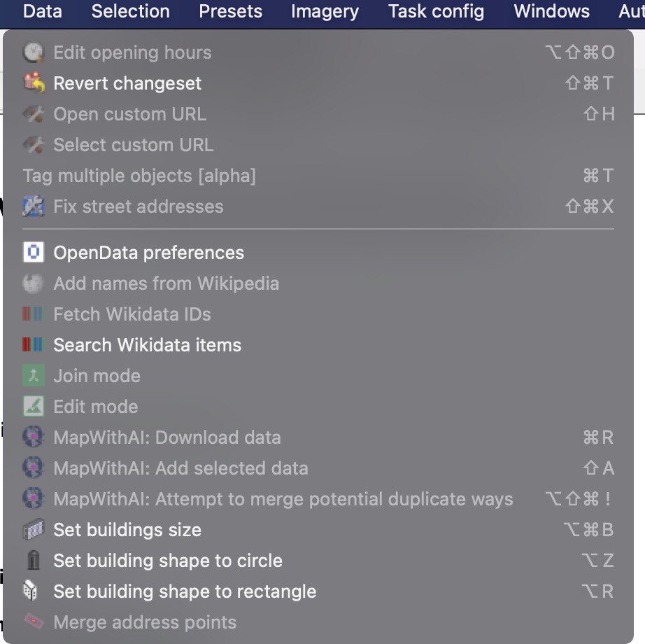Open the Imagery menu
The height and width of the screenshot is (644, 645).
[x=325, y=11]
